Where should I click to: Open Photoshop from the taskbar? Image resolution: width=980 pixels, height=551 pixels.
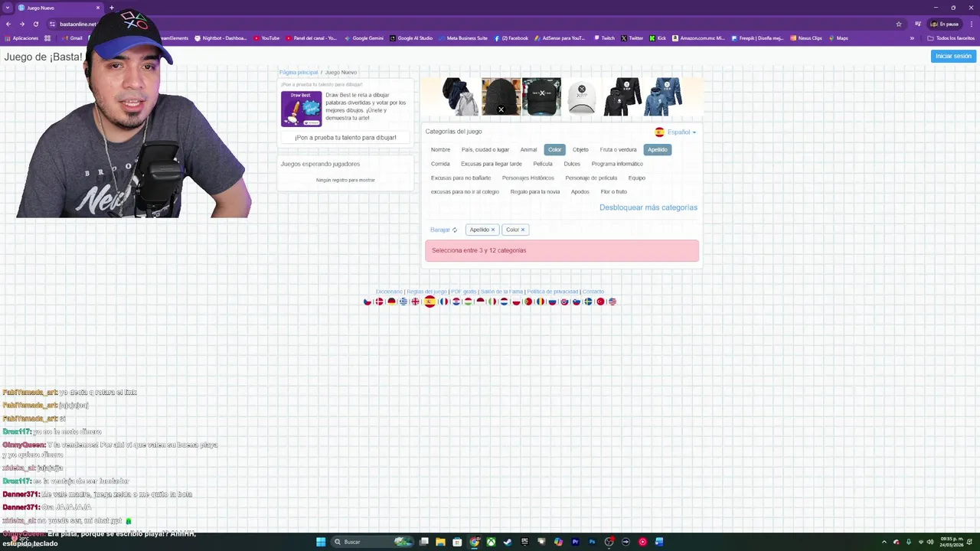coord(592,542)
